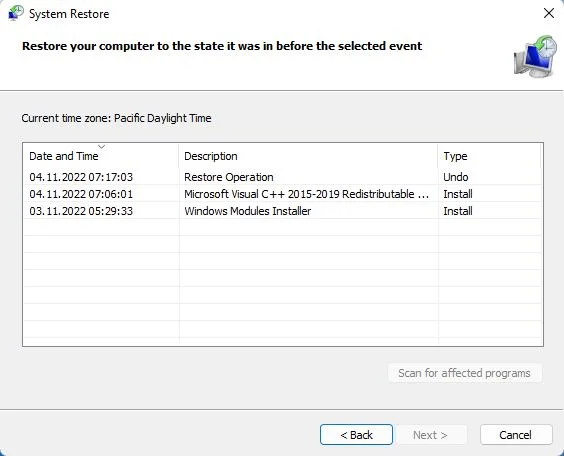Click the System Restore title bar icon
The width and height of the screenshot is (564, 456).
15,13
